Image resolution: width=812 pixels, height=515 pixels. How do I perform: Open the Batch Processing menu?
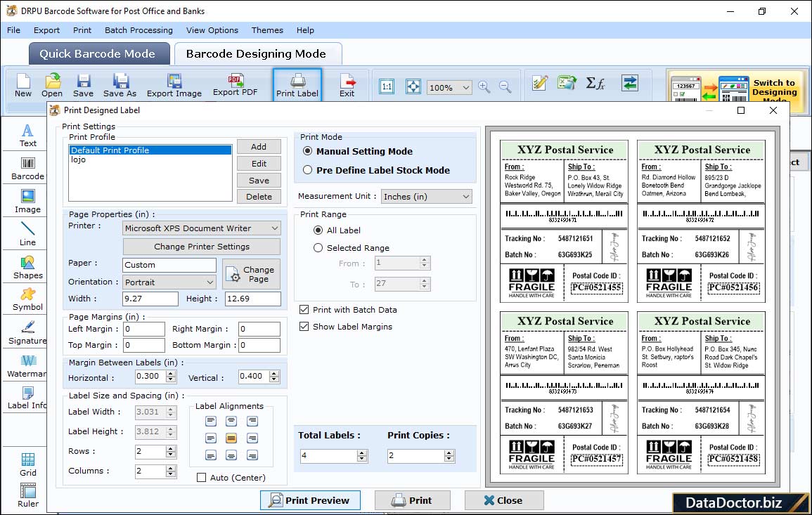click(138, 30)
